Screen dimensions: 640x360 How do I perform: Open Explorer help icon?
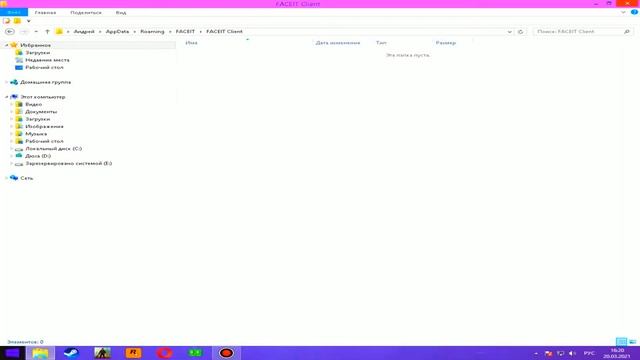634,12
